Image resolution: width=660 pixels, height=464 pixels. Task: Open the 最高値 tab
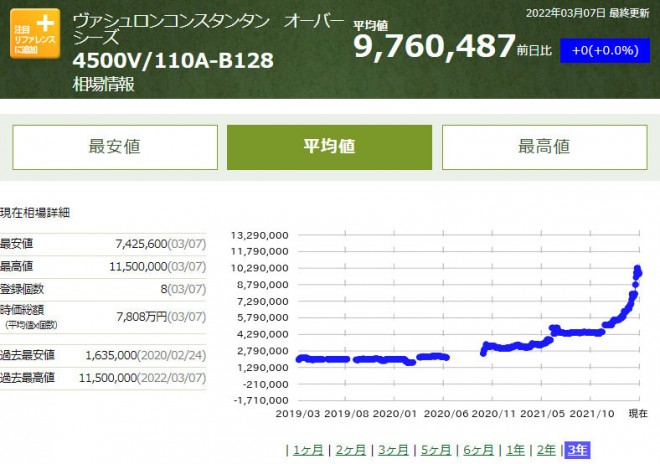[x=543, y=147]
